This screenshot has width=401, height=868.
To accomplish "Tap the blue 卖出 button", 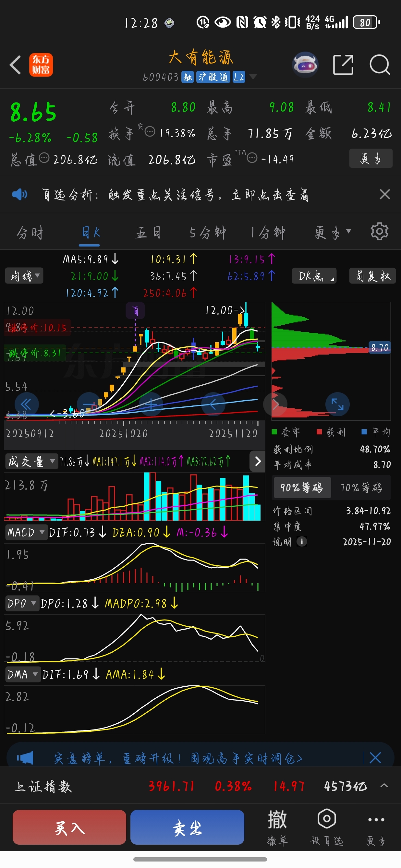I will point(187,827).
